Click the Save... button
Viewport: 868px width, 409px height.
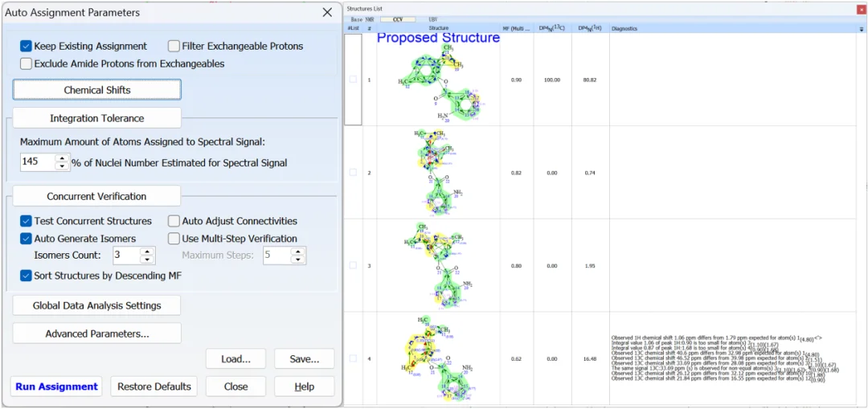pos(305,358)
